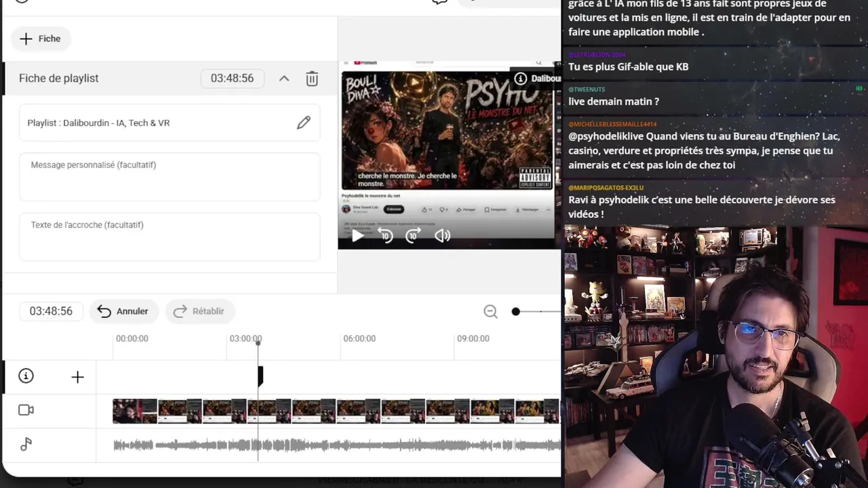Delete the playlist card with the trash icon
Screen dimensions: 868x488
(x=312, y=79)
